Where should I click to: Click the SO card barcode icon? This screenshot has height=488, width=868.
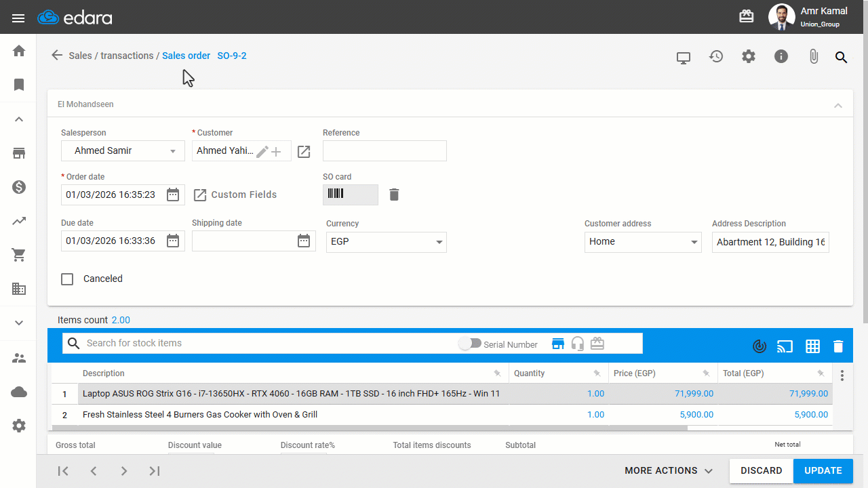click(336, 194)
